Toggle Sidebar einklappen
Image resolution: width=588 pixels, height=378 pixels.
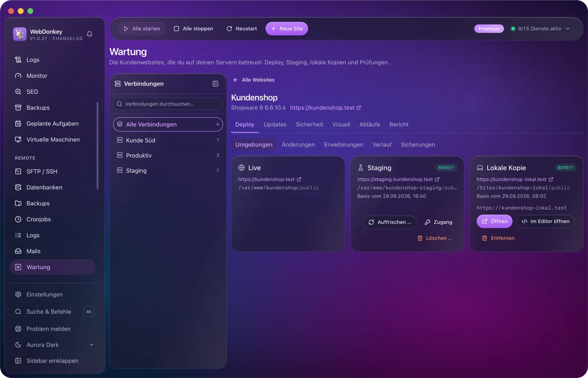point(52,361)
